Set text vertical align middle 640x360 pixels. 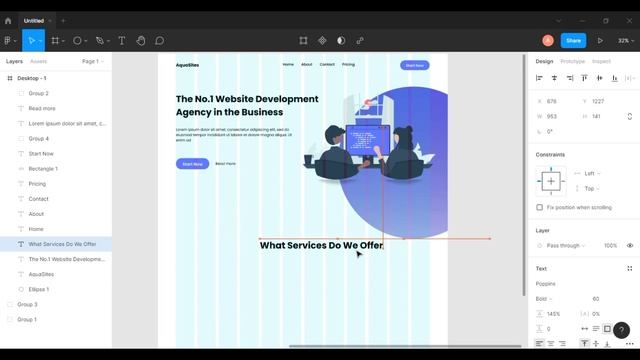(596, 343)
